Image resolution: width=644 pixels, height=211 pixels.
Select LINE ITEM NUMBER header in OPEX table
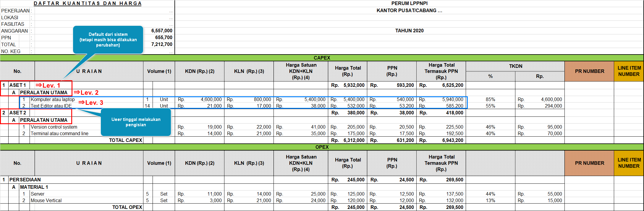coord(629,163)
